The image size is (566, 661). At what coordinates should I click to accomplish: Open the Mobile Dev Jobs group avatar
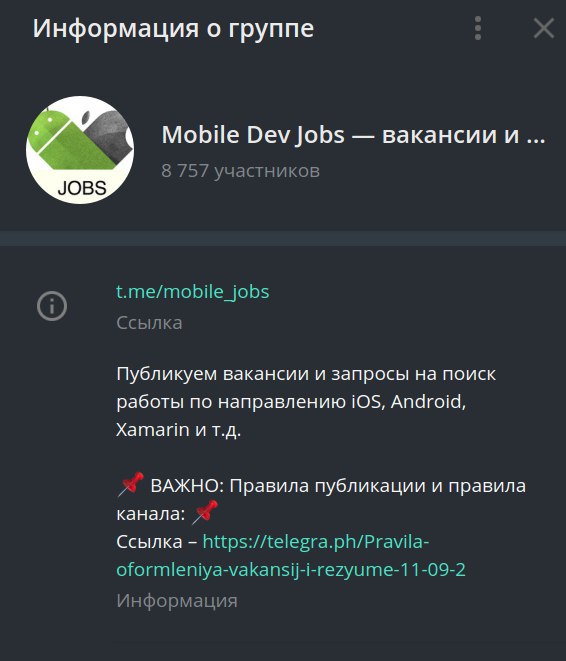point(80,150)
